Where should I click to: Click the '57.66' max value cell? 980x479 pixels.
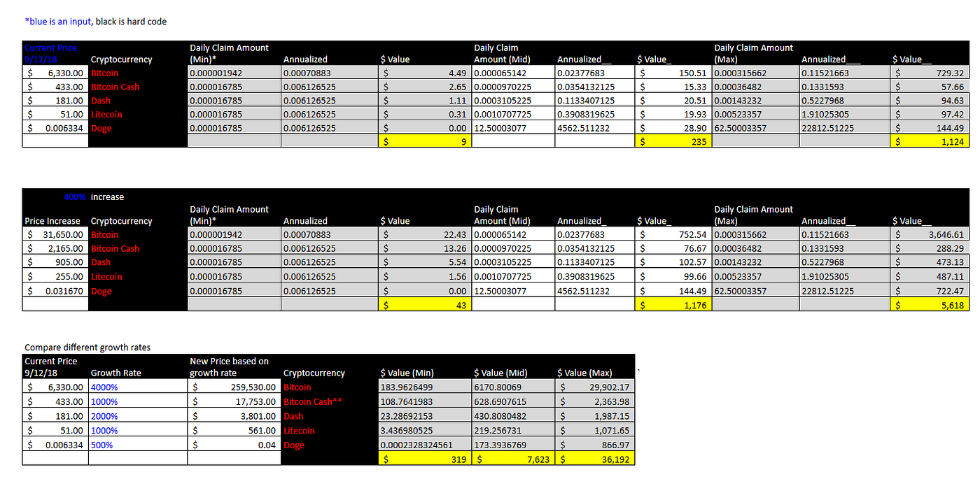pyautogui.click(x=929, y=87)
